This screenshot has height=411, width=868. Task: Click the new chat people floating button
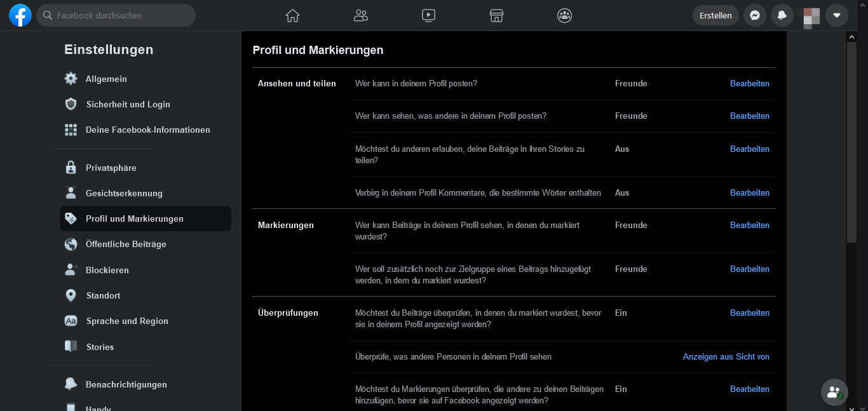tap(834, 392)
